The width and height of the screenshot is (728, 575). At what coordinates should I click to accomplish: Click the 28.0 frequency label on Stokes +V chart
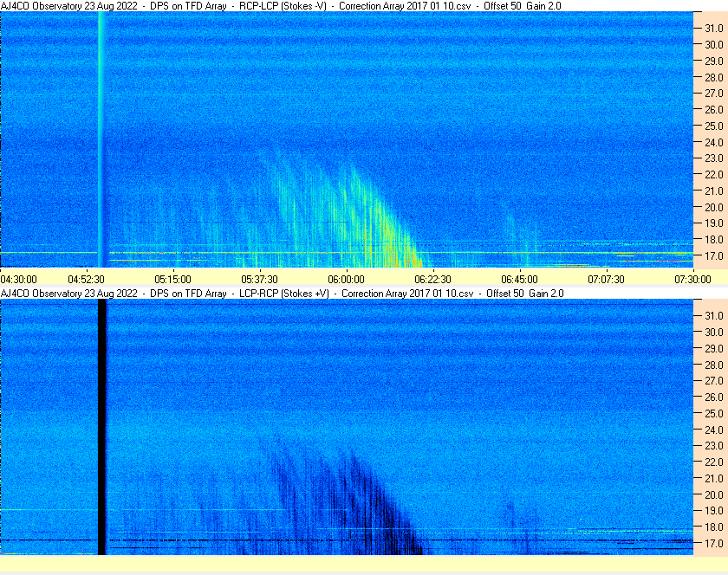714,365
